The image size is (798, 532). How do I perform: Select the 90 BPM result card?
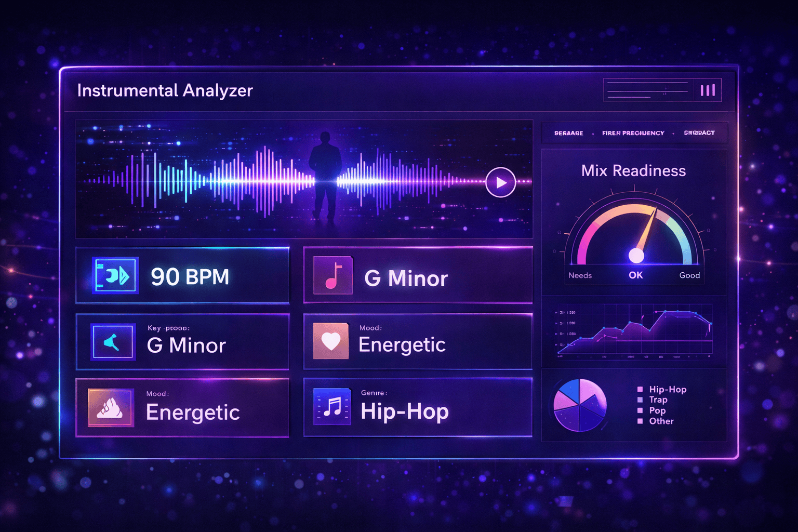click(183, 276)
